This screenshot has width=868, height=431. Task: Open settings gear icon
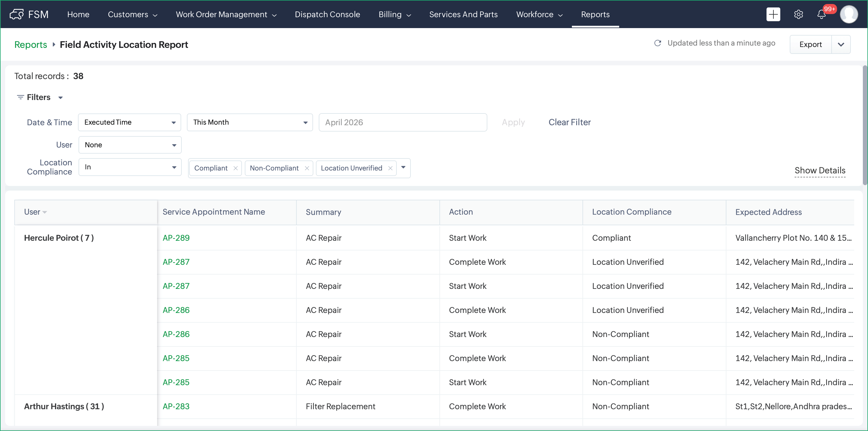pyautogui.click(x=798, y=14)
